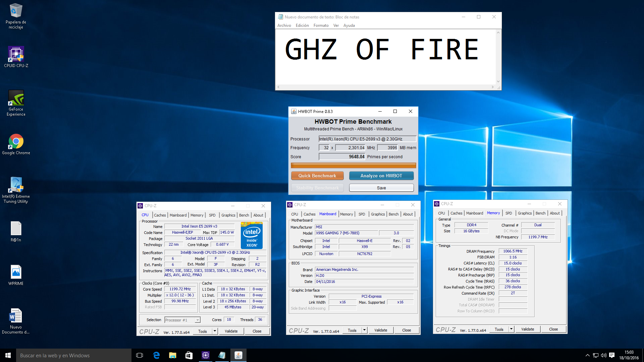Open the Windows Store taskbar icon
Viewport: 644px width, 362px height.
tap(189, 355)
